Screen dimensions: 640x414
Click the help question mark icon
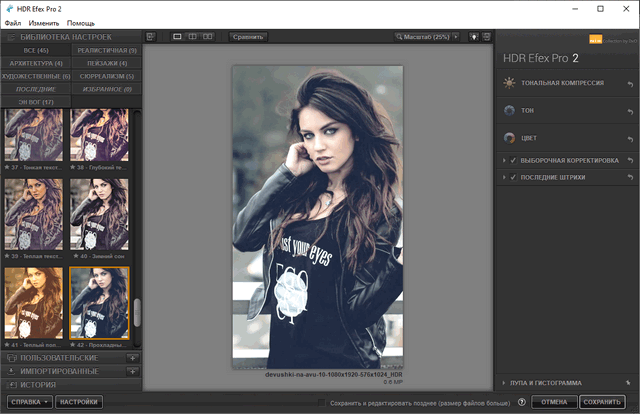click(522, 403)
